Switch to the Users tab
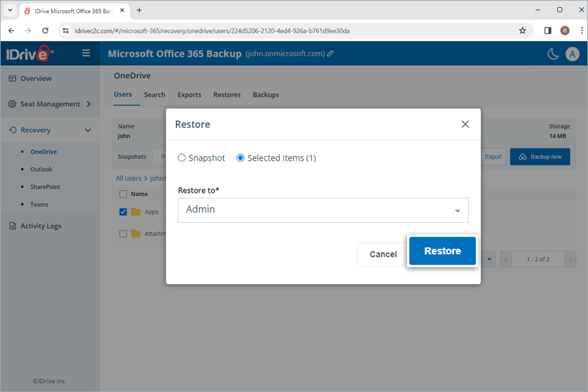Image resolution: width=588 pixels, height=392 pixels. click(123, 95)
